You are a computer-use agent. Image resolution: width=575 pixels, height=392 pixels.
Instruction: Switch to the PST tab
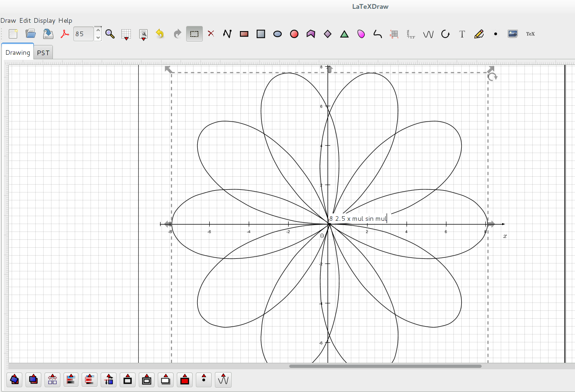coord(43,52)
